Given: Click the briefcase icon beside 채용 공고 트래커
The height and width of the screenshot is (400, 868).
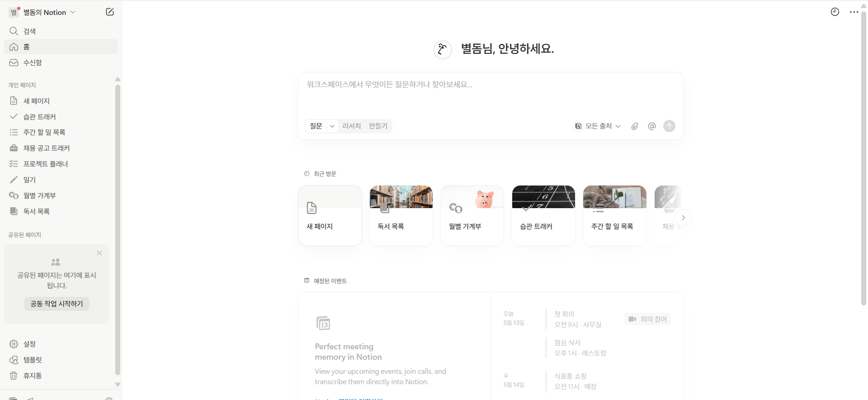Looking at the screenshot, I should [14, 148].
